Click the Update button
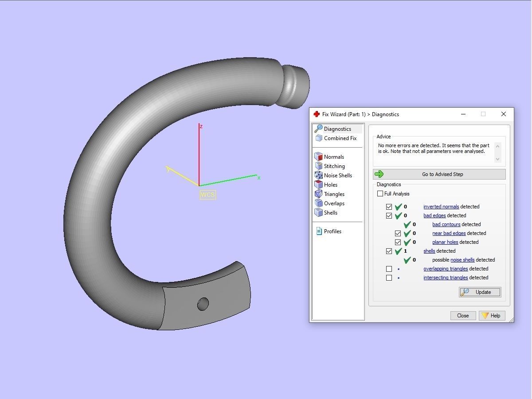The height and width of the screenshot is (399, 532). coord(480,292)
